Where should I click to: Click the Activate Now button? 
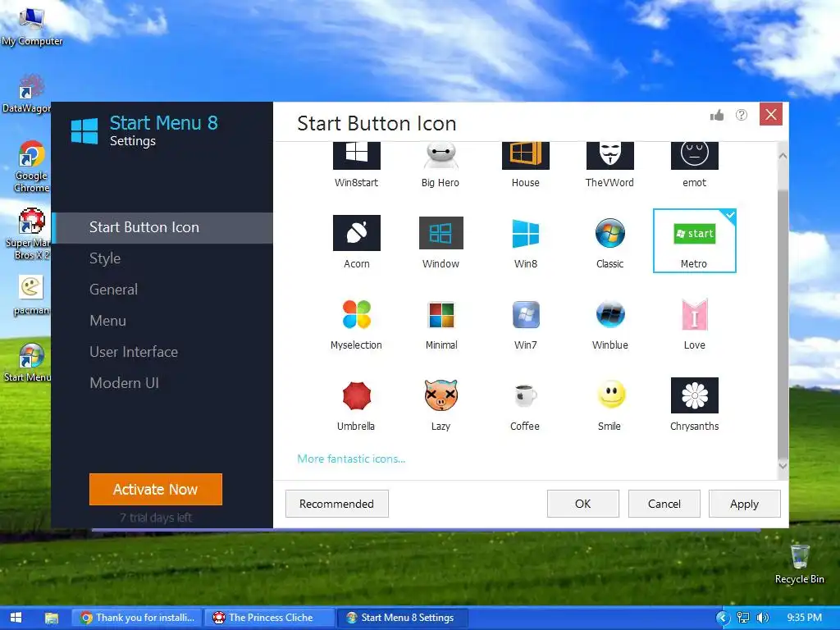(155, 489)
